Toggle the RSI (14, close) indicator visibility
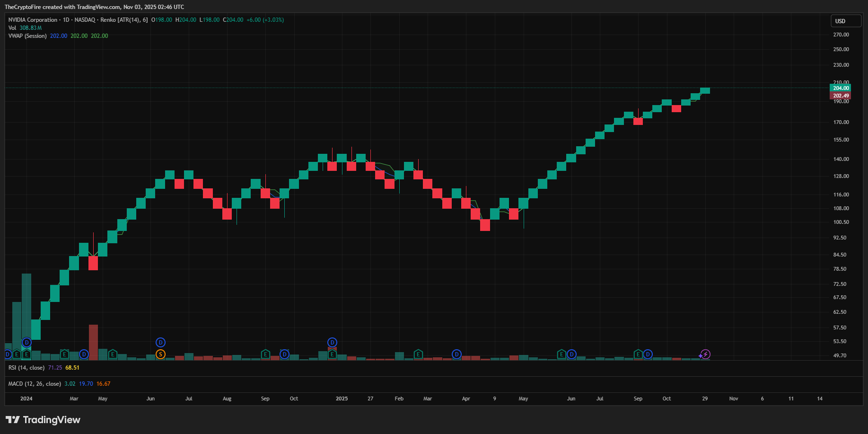The image size is (868, 434). tap(27, 367)
